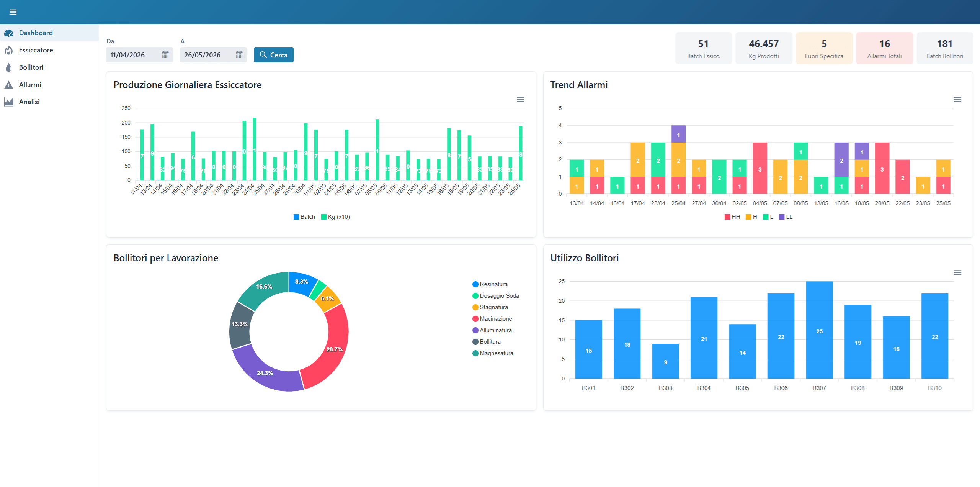Click the A date input field
Screen dimensions: 980x487
coord(213,55)
